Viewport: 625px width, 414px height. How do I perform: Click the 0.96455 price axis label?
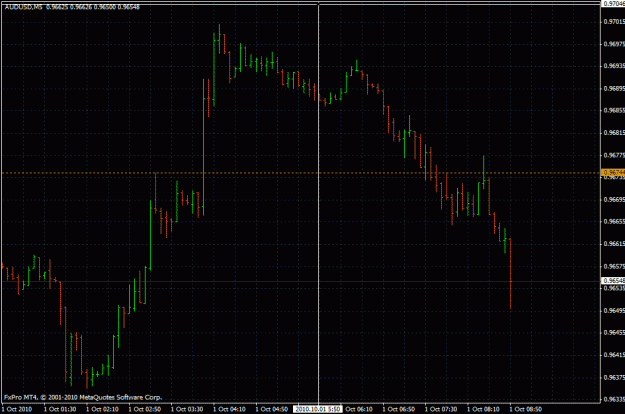click(614, 333)
